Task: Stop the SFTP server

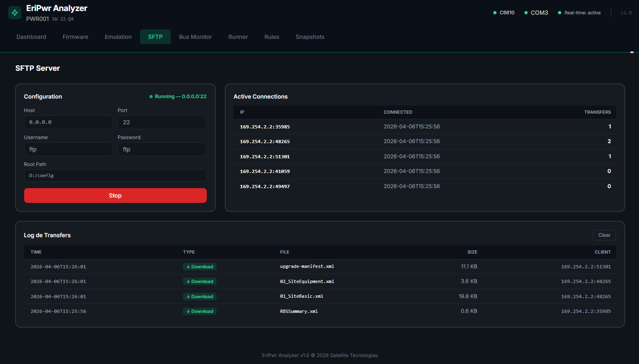Action: (x=115, y=195)
